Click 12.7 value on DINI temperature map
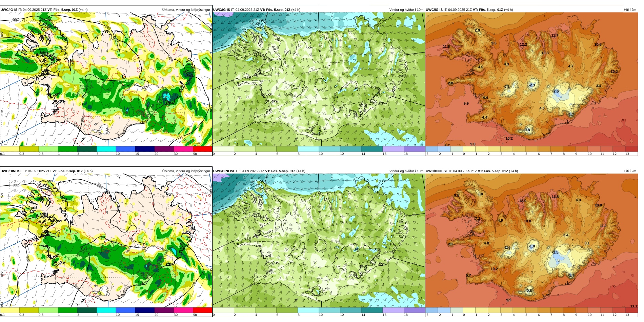This screenshot has height=322, width=644. [633, 307]
